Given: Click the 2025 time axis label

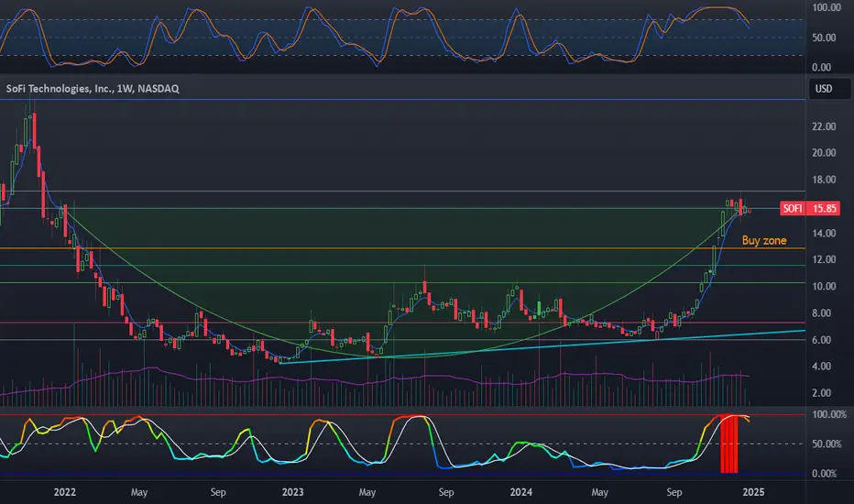Looking at the screenshot, I should 753,492.
